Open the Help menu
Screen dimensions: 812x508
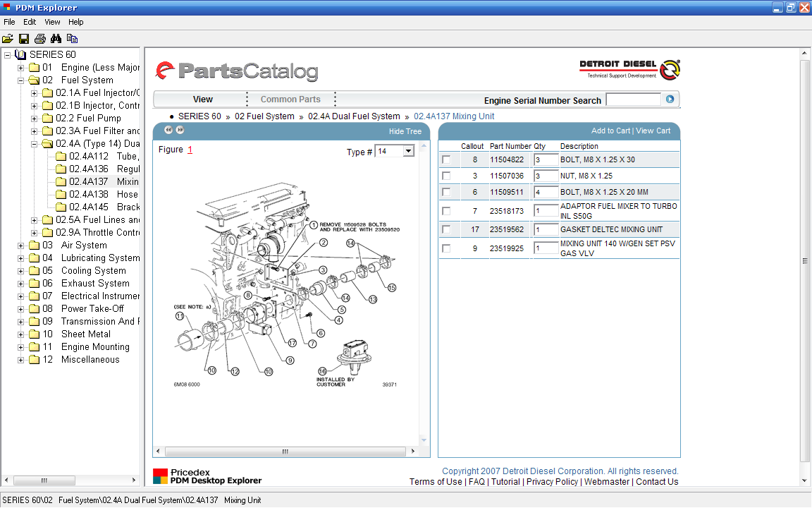click(75, 22)
